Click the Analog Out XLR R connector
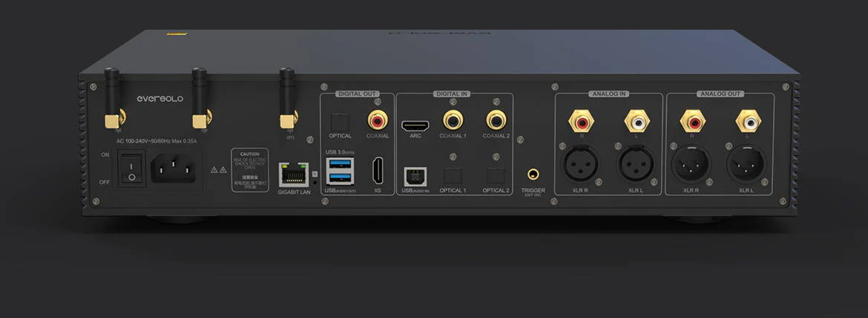Screen dimensions: 868x318 (690, 165)
